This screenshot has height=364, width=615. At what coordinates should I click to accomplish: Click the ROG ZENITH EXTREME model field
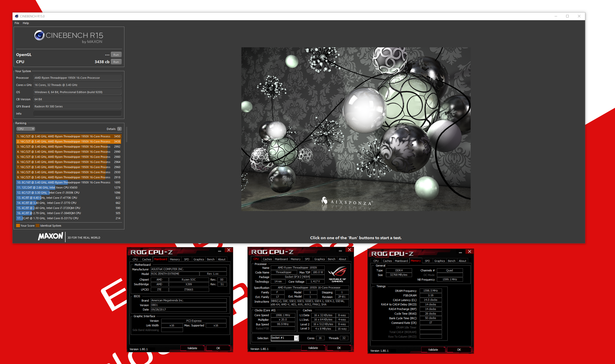tap(175, 274)
